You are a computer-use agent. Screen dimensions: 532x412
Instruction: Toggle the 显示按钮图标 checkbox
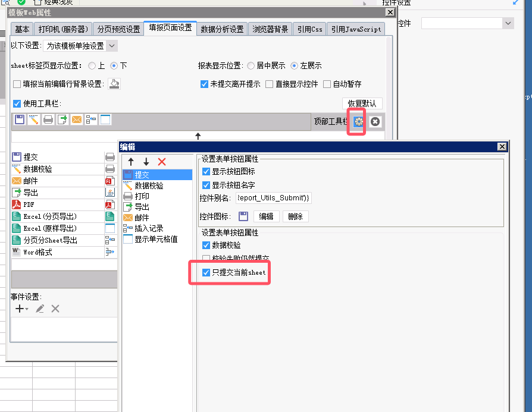pyautogui.click(x=206, y=172)
